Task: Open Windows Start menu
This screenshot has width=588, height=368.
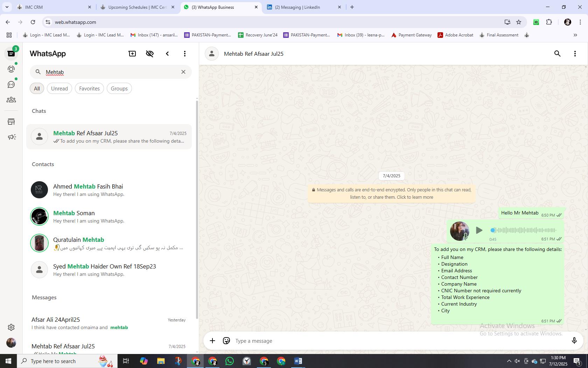Action: coord(8,361)
